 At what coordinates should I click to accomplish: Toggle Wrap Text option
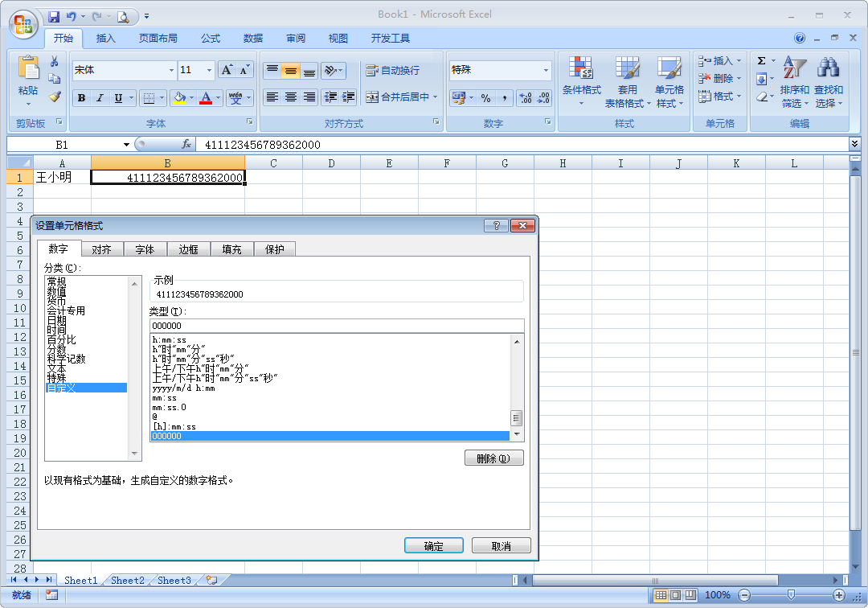392,71
